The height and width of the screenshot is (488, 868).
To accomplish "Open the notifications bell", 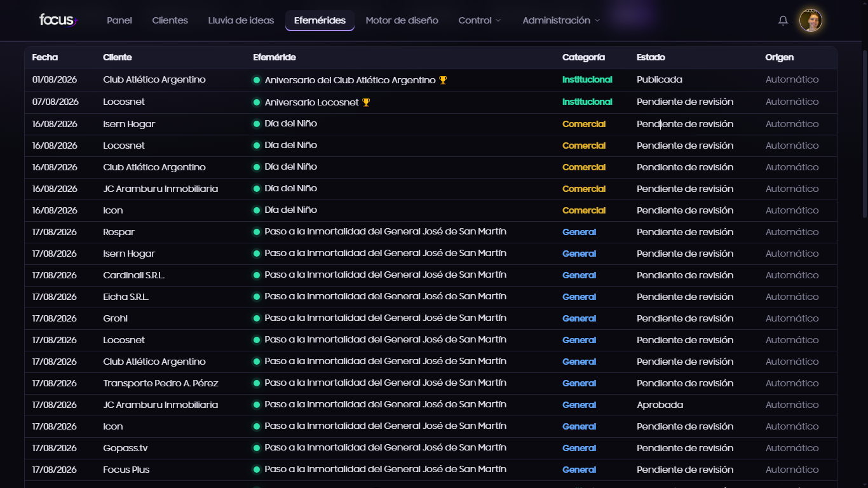I will coord(783,20).
